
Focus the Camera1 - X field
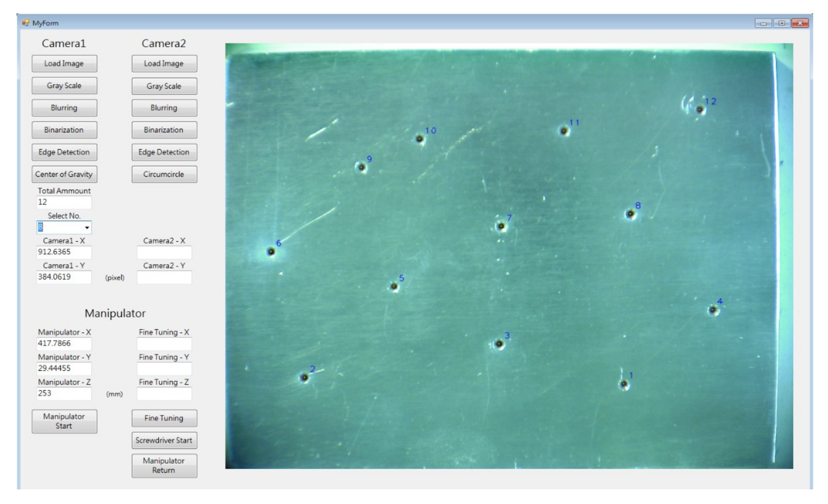64,252
